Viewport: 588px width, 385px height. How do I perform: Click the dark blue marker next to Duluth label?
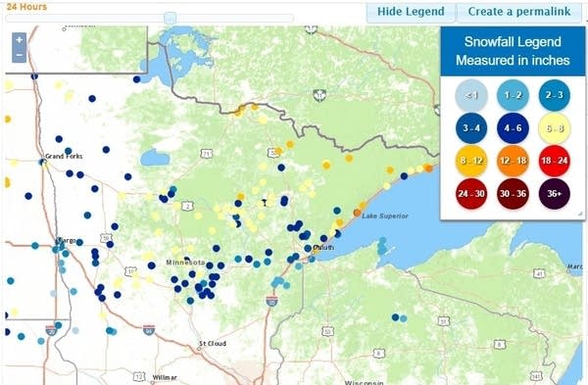tap(308, 248)
